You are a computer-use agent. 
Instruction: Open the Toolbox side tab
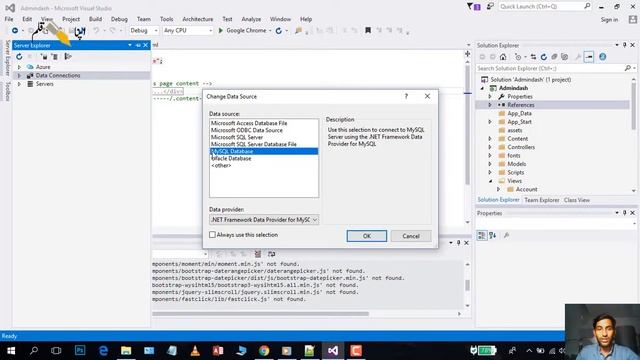click(7, 91)
